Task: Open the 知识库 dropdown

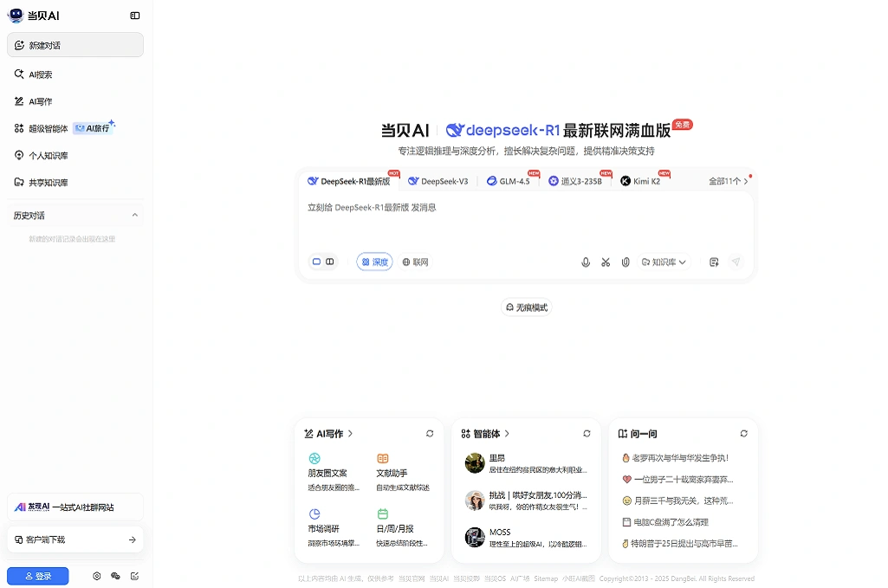Action: tap(664, 262)
